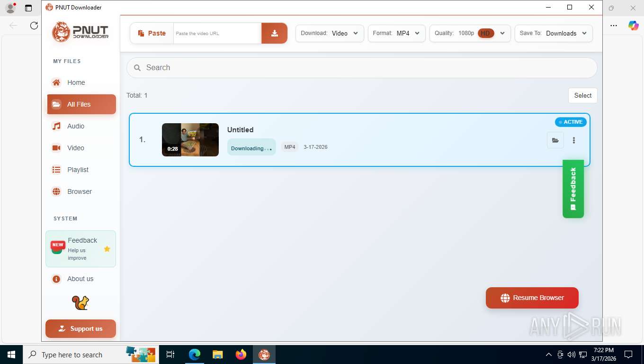
Task: Open Edge three-dot settings menu
Action: tap(614, 26)
